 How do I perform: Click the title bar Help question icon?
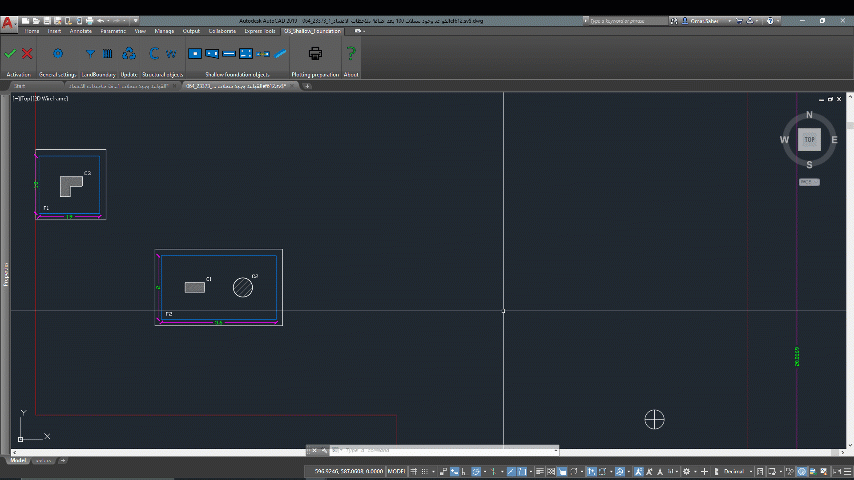tap(770, 21)
